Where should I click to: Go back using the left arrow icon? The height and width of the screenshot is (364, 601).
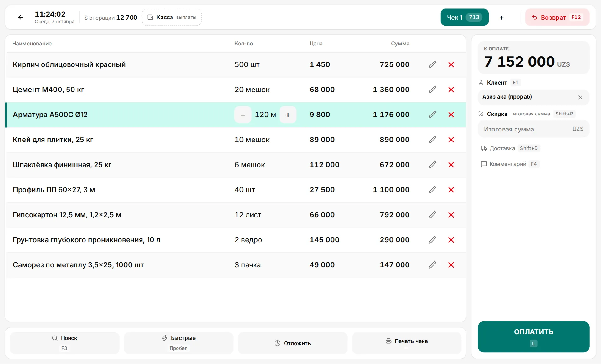pyautogui.click(x=21, y=17)
